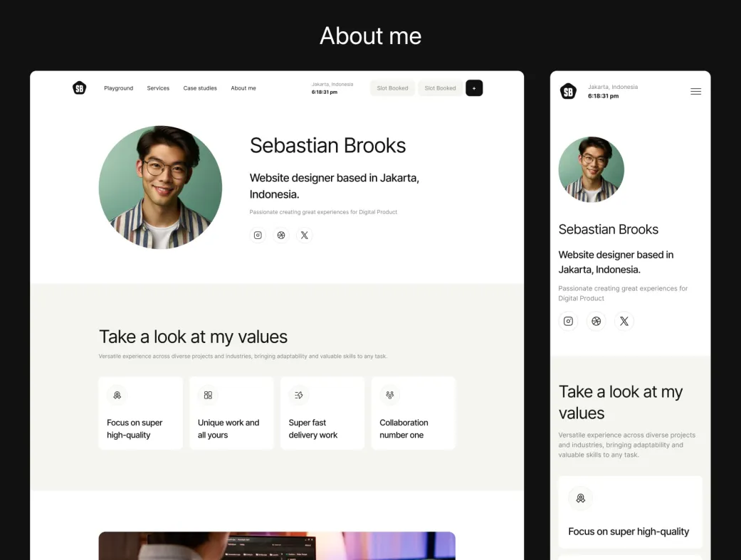The width and height of the screenshot is (741, 560).
Task: Click the second Slot Booked button
Action: point(440,88)
